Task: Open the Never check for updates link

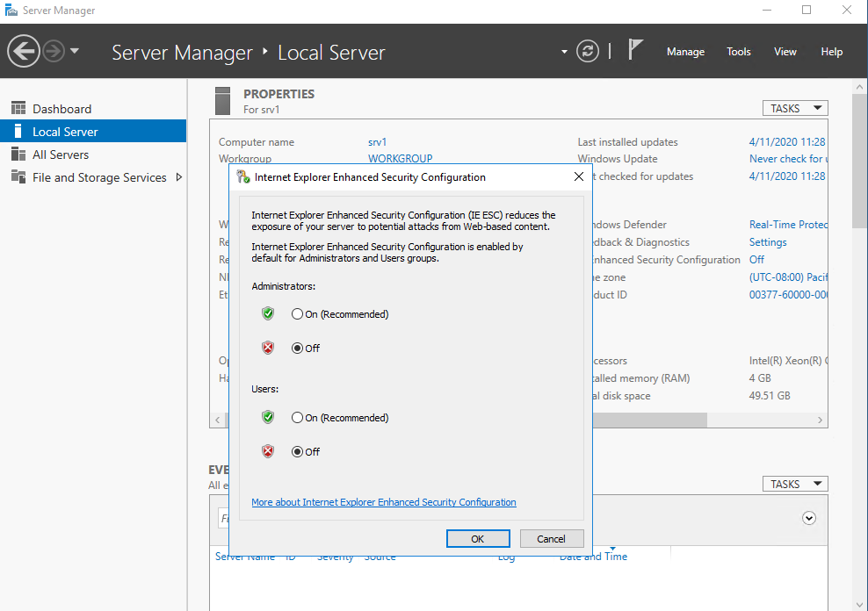Action: (x=788, y=159)
